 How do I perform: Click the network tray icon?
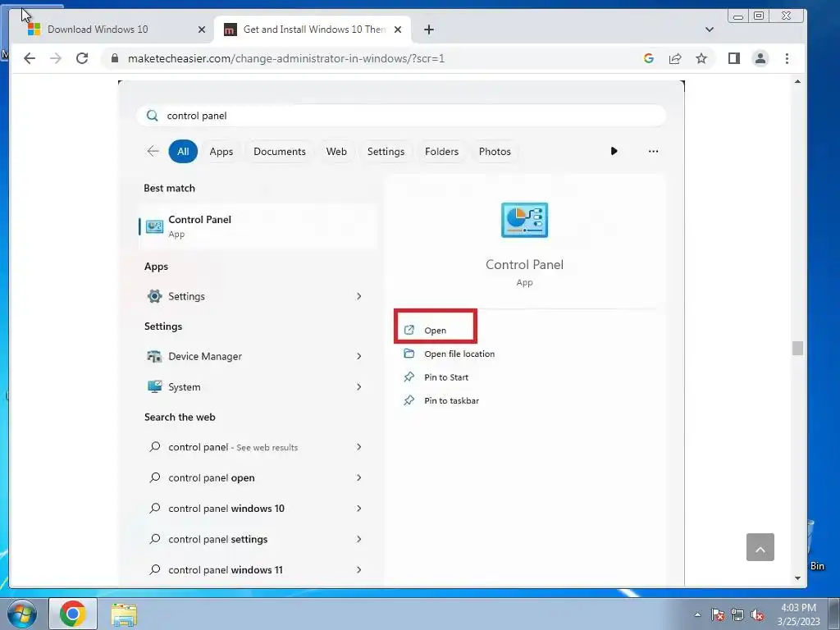(737, 614)
